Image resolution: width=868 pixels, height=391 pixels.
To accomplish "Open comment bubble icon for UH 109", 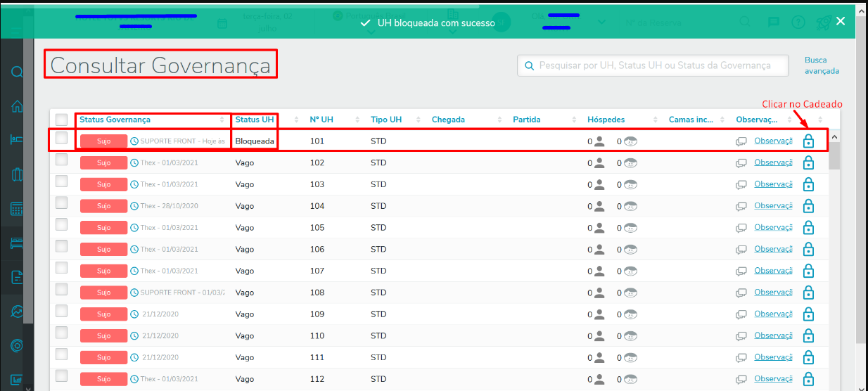I will click(741, 314).
